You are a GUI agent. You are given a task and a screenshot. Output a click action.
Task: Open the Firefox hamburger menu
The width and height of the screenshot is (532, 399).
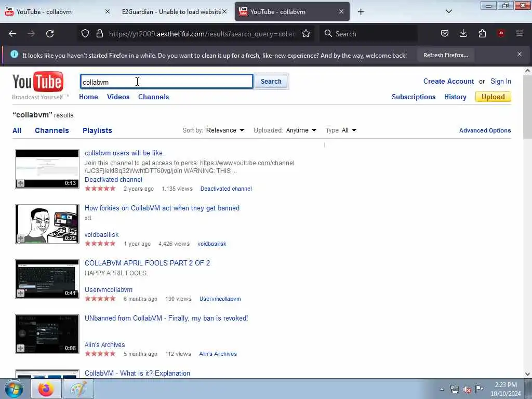click(520, 33)
